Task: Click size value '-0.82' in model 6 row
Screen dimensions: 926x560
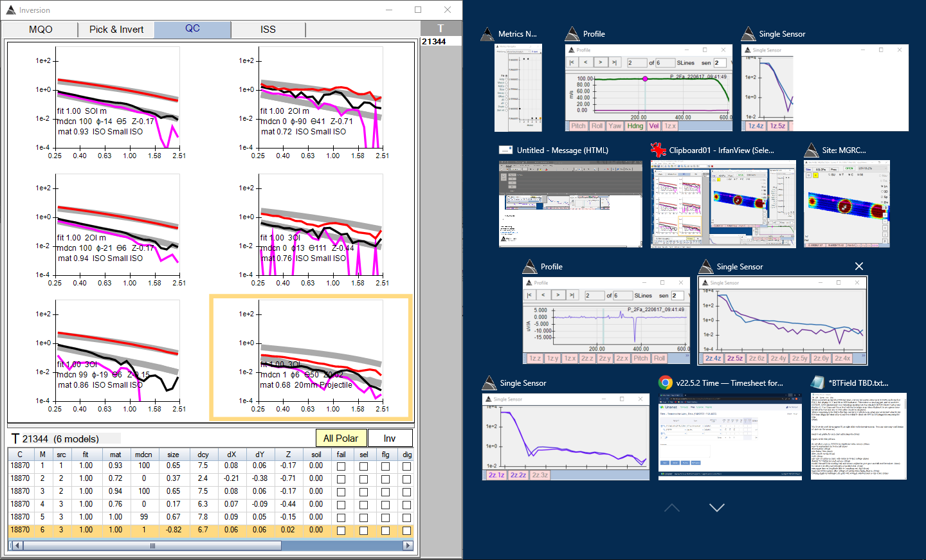Action: pyautogui.click(x=173, y=530)
